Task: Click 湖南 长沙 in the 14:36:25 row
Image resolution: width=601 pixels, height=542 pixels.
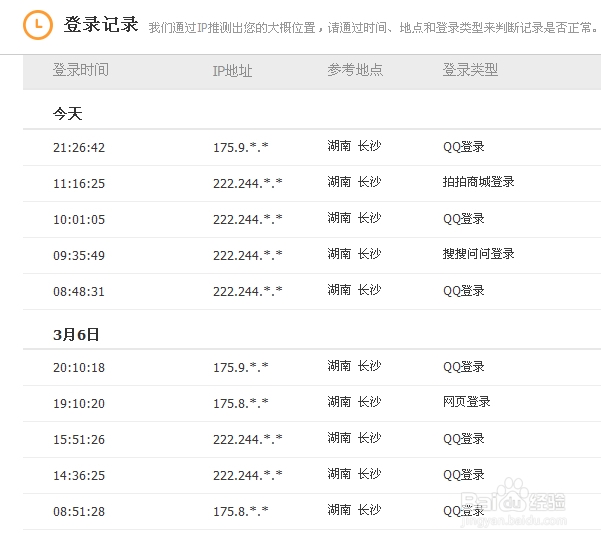Action: point(354,474)
